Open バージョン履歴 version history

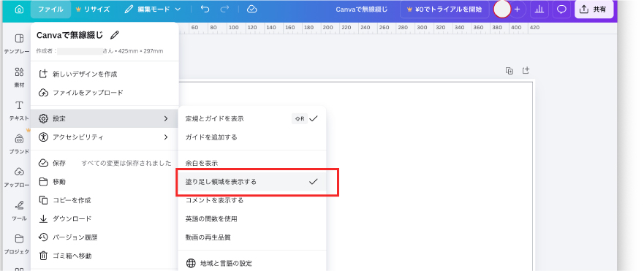pos(105,237)
